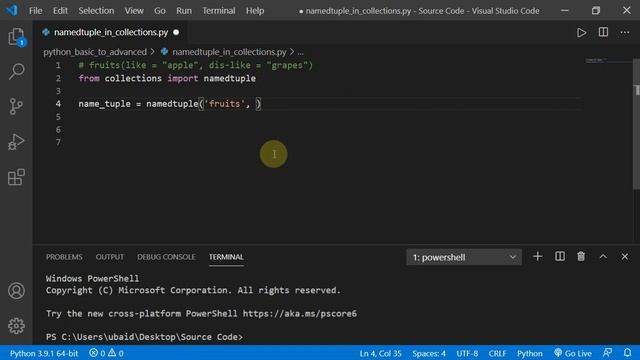Click the warnings count in status bar
The width and height of the screenshot is (640, 360).
pos(116,353)
